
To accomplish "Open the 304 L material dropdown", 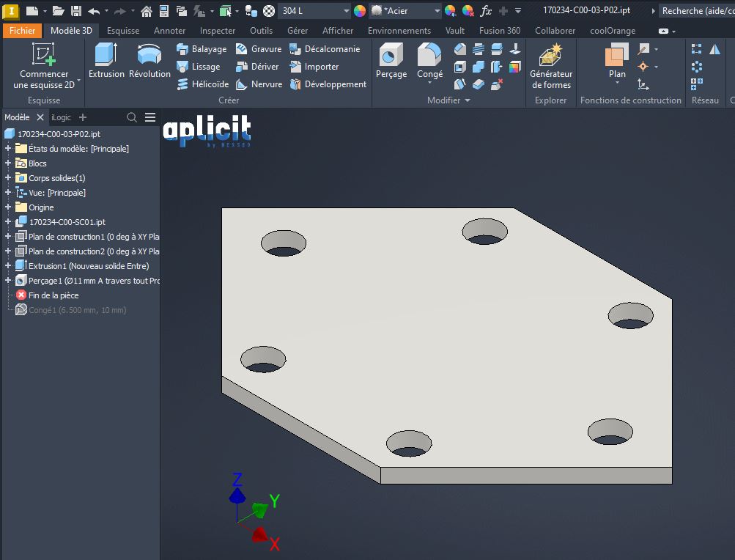I will tap(346, 11).
